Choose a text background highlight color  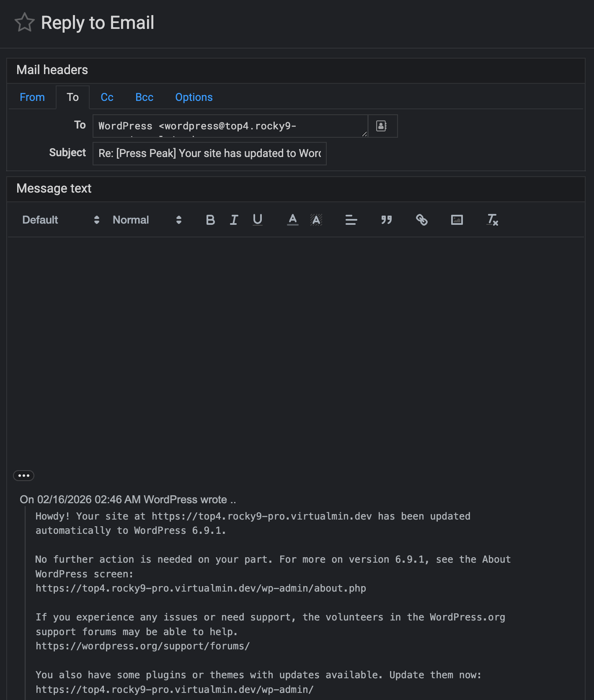(x=316, y=220)
